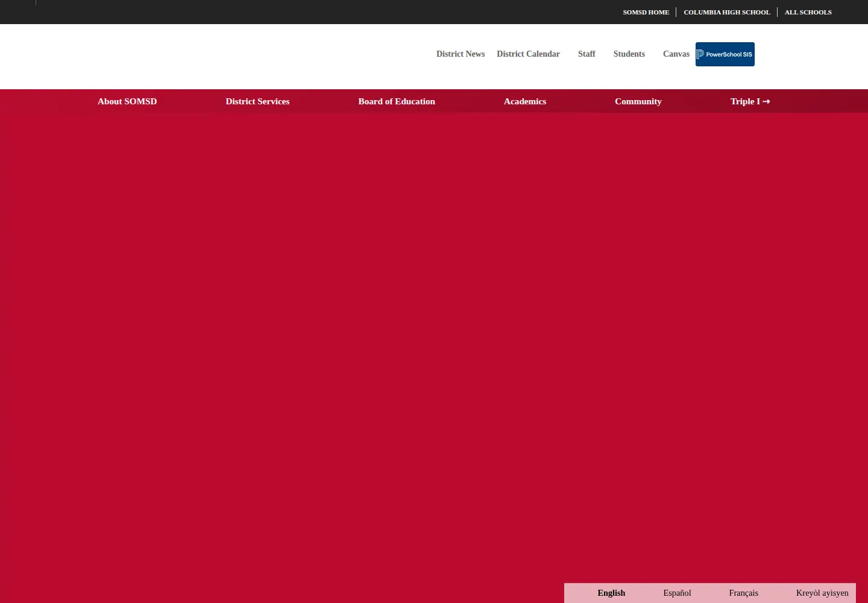Open the District Calendar link
This screenshot has width=868, height=603.
pyautogui.click(x=528, y=54)
